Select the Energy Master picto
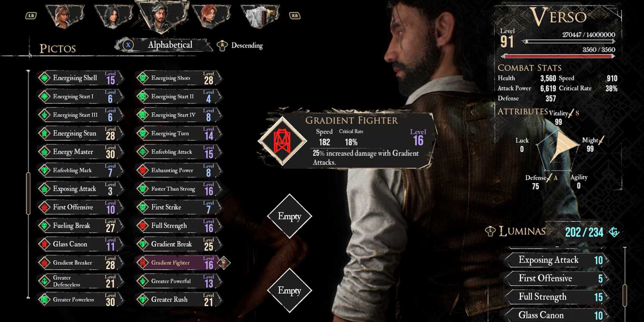The width and height of the screenshot is (644, 322). [81, 152]
